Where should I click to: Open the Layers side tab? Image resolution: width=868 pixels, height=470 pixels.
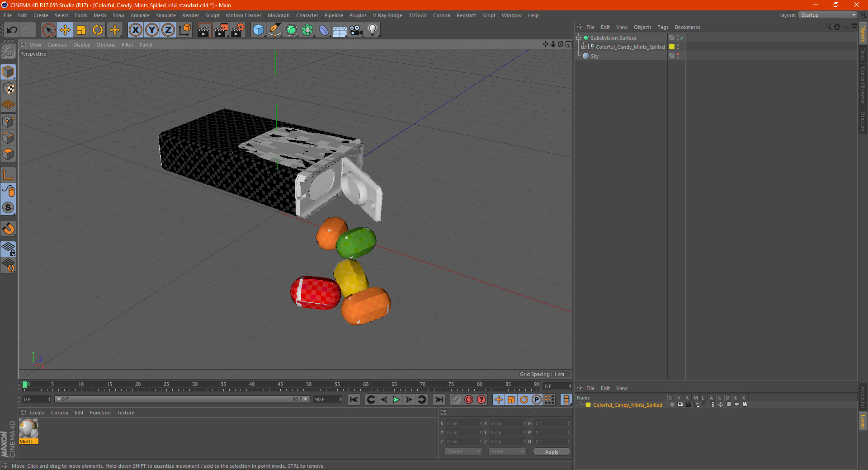point(863,421)
